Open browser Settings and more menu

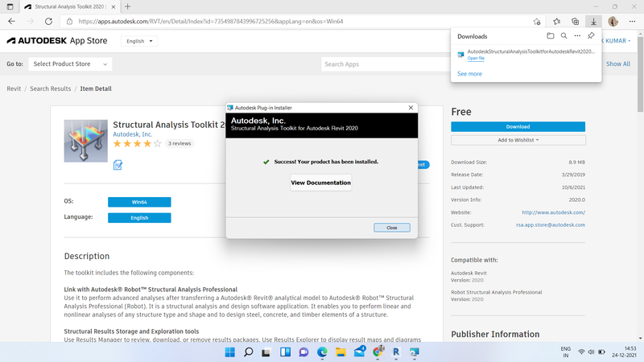click(x=632, y=22)
